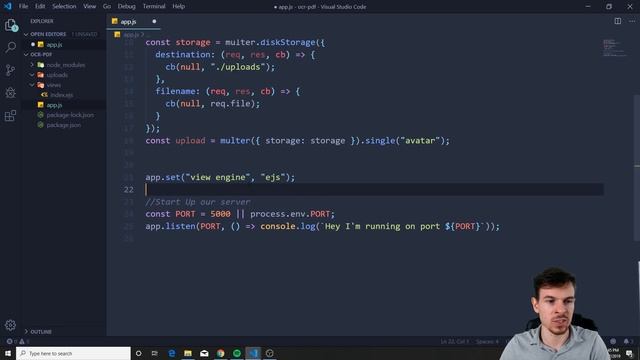Click the split editor icon

tap(618, 21)
